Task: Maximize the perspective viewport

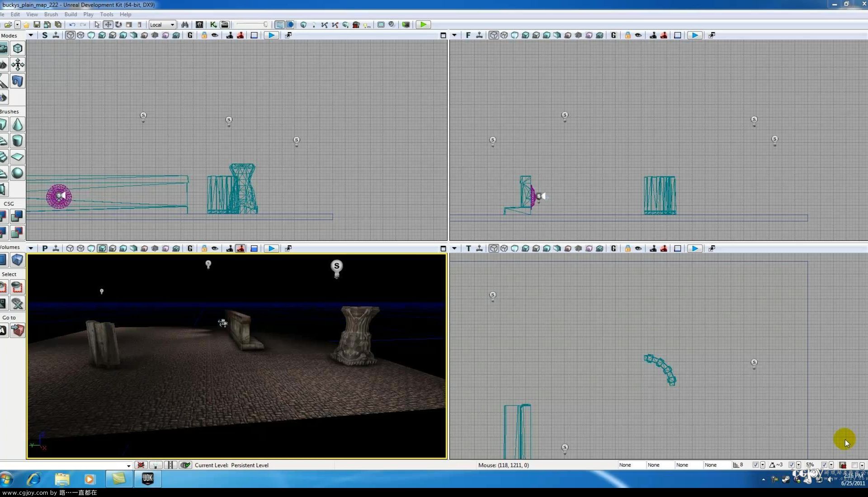Action: (x=443, y=248)
